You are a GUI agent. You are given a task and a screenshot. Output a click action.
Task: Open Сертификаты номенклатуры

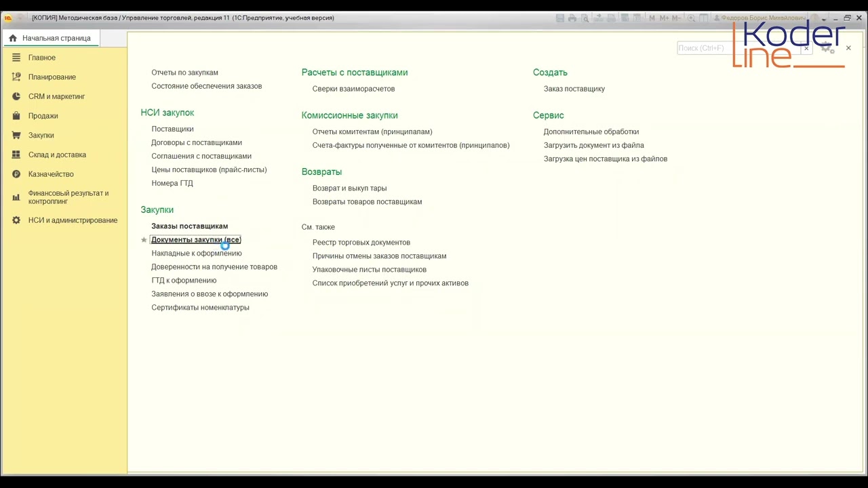[x=200, y=308]
